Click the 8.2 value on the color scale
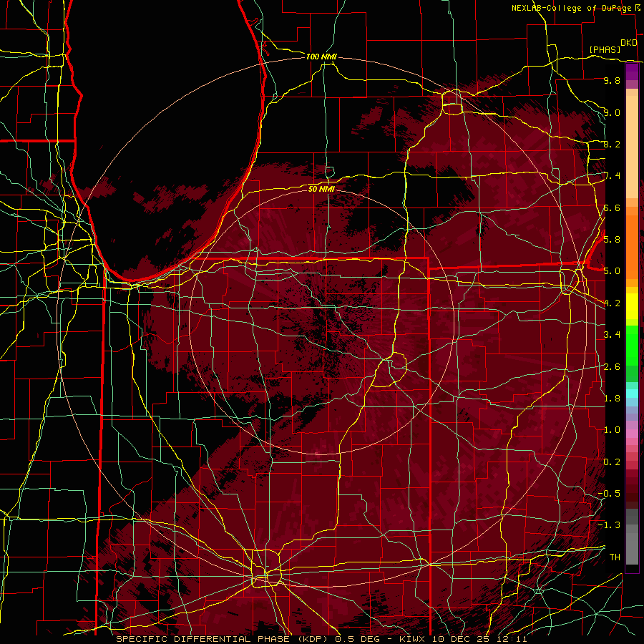The image size is (644, 644). pos(612,144)
